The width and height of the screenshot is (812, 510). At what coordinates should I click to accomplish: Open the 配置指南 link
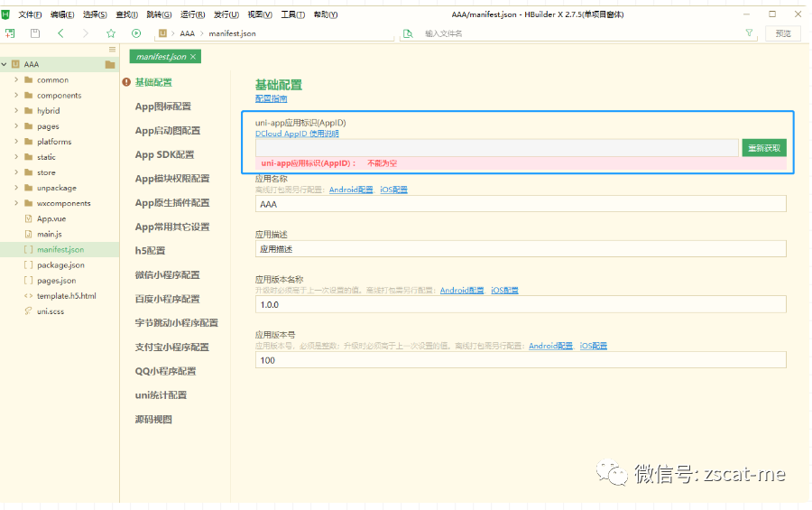tap(271, 98)
